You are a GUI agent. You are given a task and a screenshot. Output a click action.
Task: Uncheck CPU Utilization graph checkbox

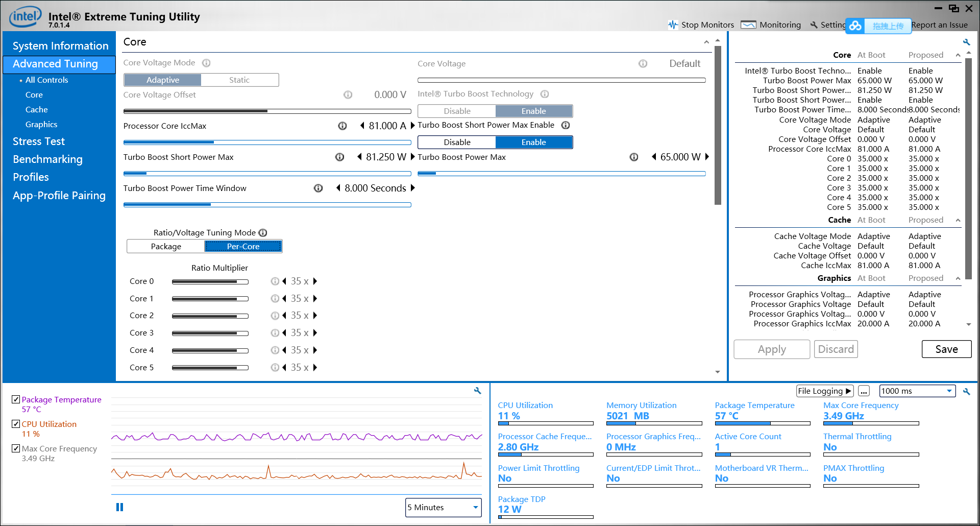click(16, 424)
